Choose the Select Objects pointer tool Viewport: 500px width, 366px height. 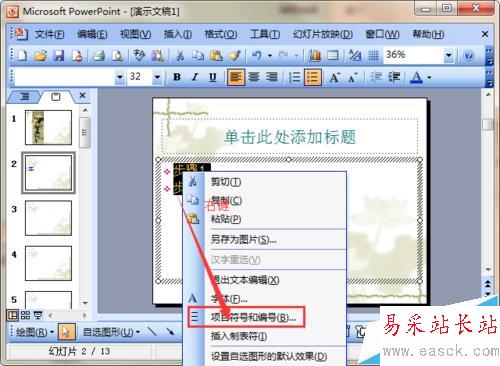[66, 332]
